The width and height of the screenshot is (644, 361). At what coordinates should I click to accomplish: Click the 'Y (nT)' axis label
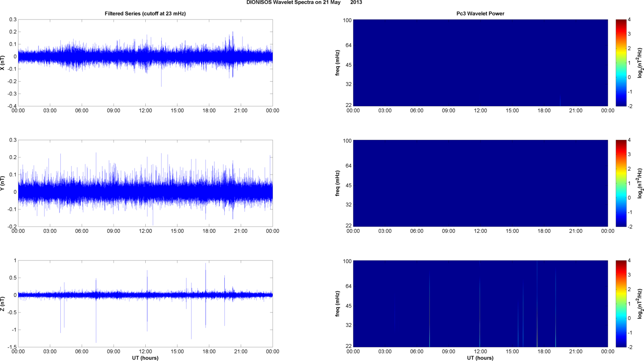pos(3,183)
